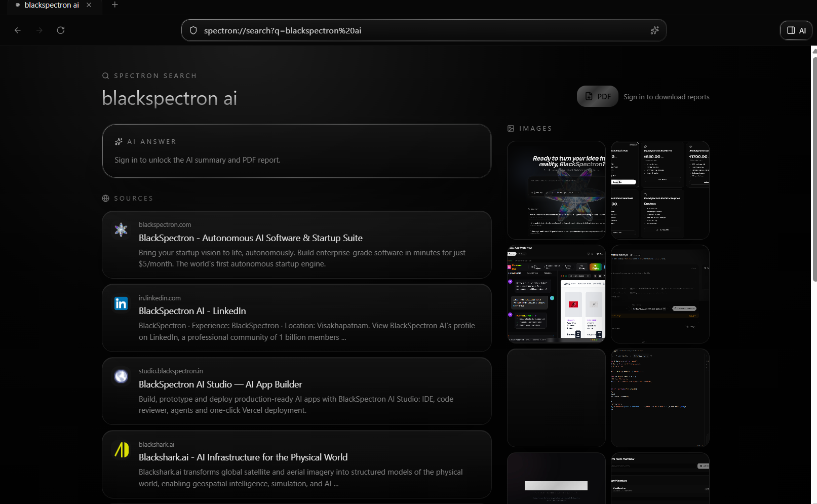Click the blackshark.ai domain text
The height and width of the screenshot is (504, 817).
[156, 444]
